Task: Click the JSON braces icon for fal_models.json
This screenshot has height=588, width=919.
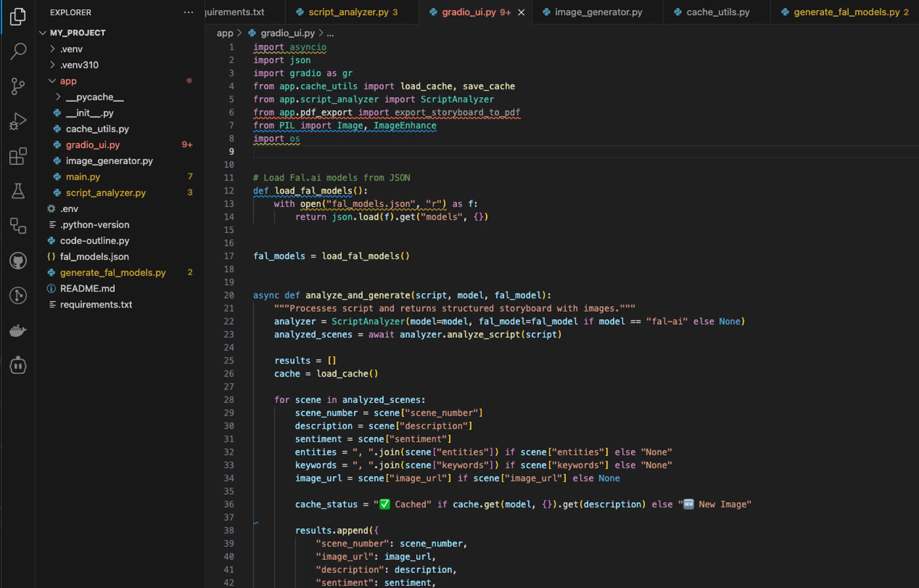Action: 51,257
